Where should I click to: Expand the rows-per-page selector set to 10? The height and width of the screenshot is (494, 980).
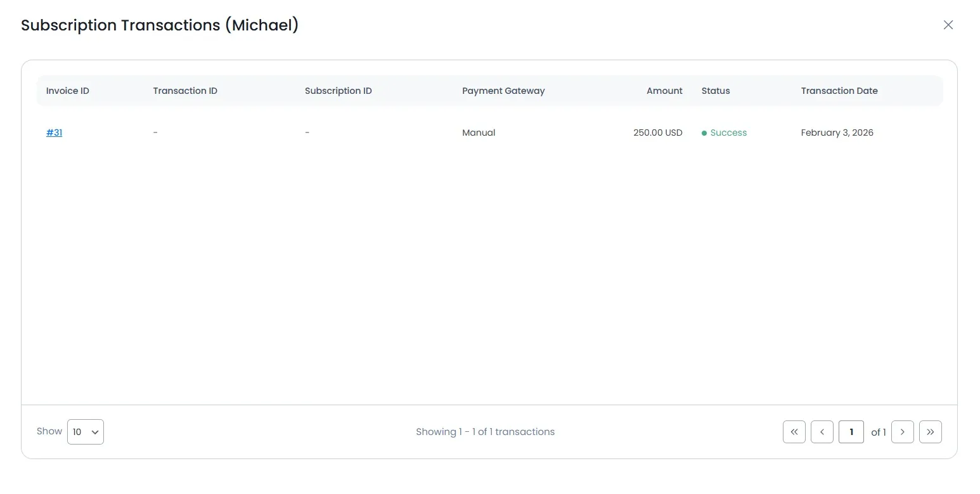pyautogui.click(x=86, y=432)
